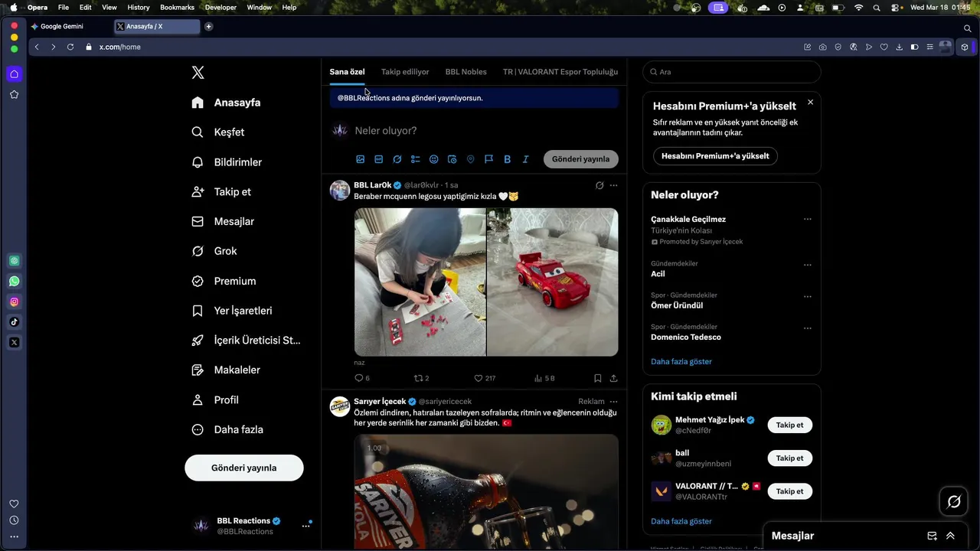Click the large Gönderi yayınla sidebar button

pos(244,468)
